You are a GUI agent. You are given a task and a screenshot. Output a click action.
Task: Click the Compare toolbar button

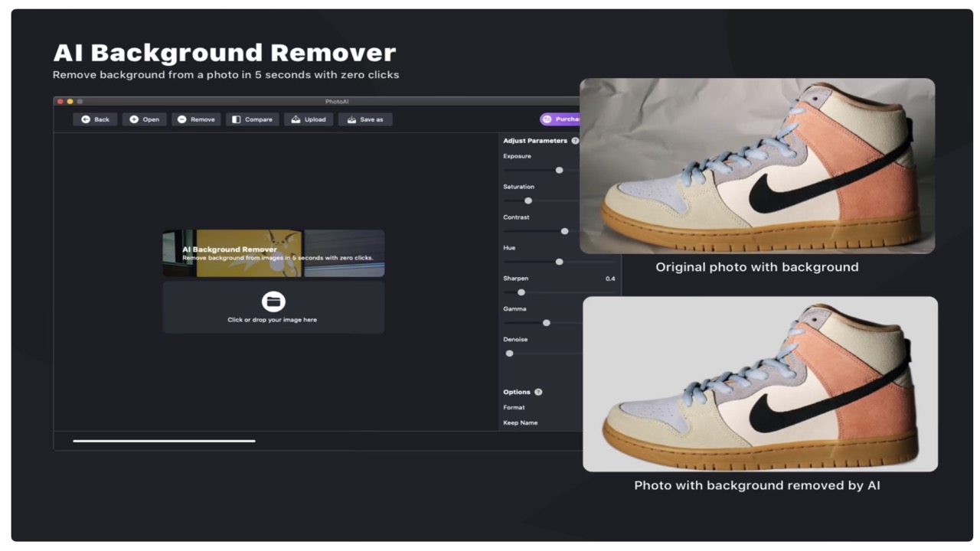[252, 119]
